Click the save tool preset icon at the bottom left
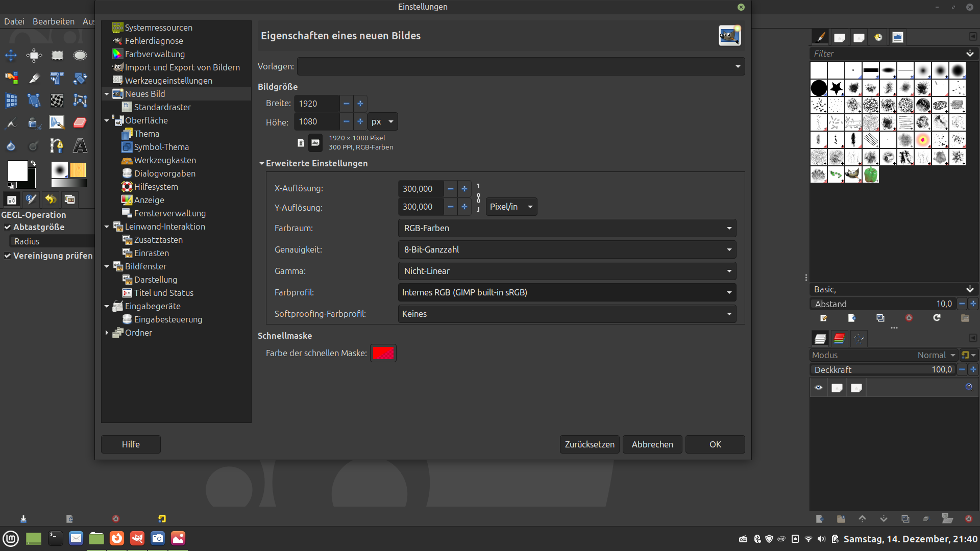The image size is (980, 551). (x=23, y=519)
